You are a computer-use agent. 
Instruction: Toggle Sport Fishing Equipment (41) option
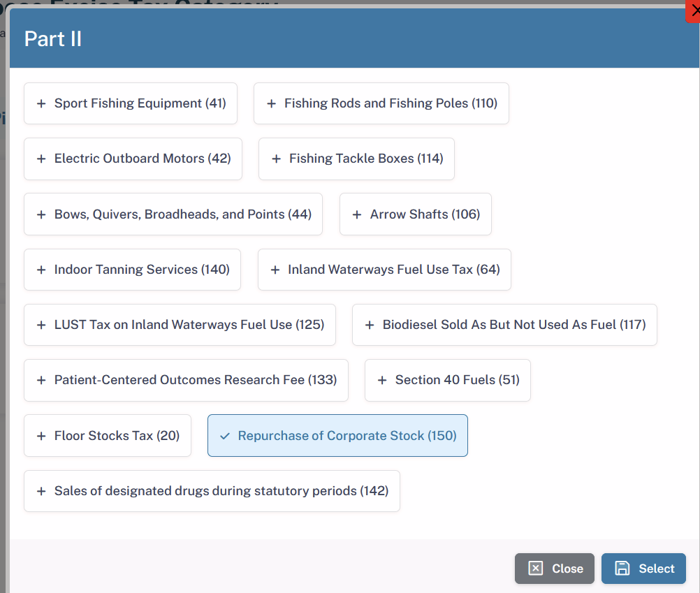(131, 103)
